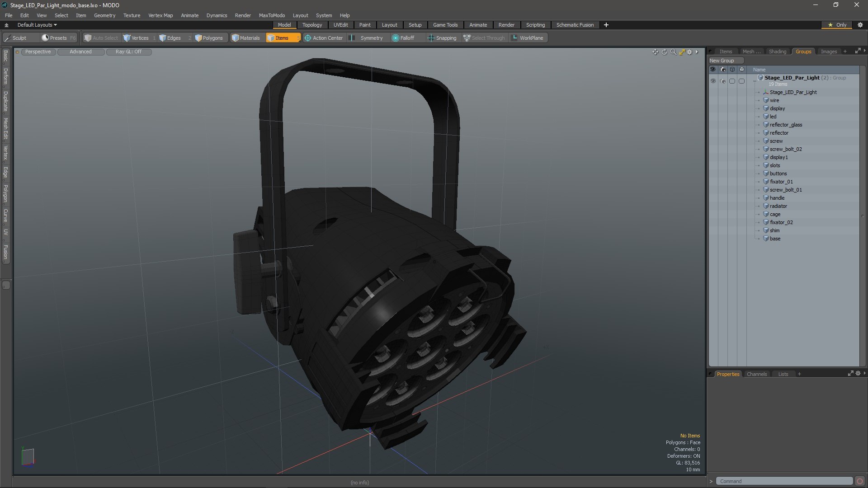Switch to the Shading tab
Image resolution: width=868 pixels, height=488 pixels.
click(777, 52)
